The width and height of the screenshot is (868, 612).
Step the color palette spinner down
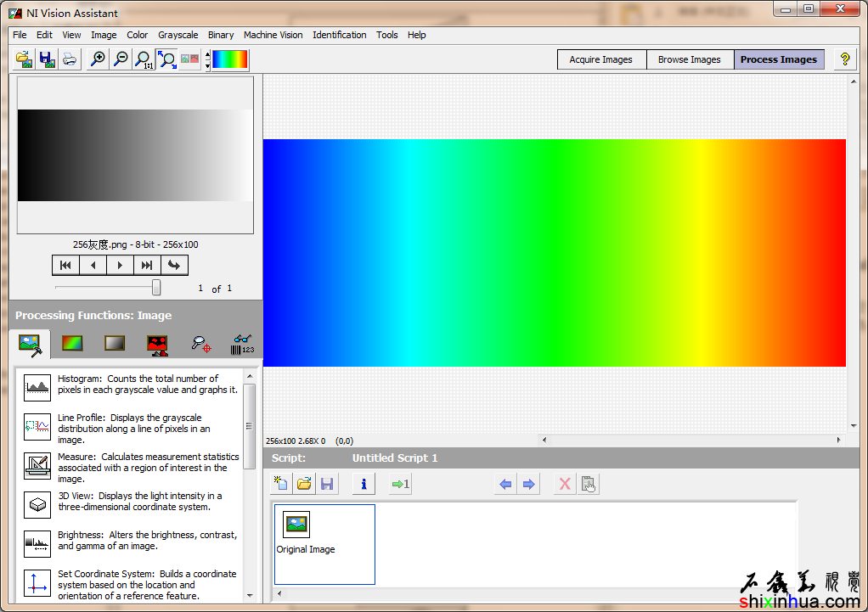tap(208, 65)
